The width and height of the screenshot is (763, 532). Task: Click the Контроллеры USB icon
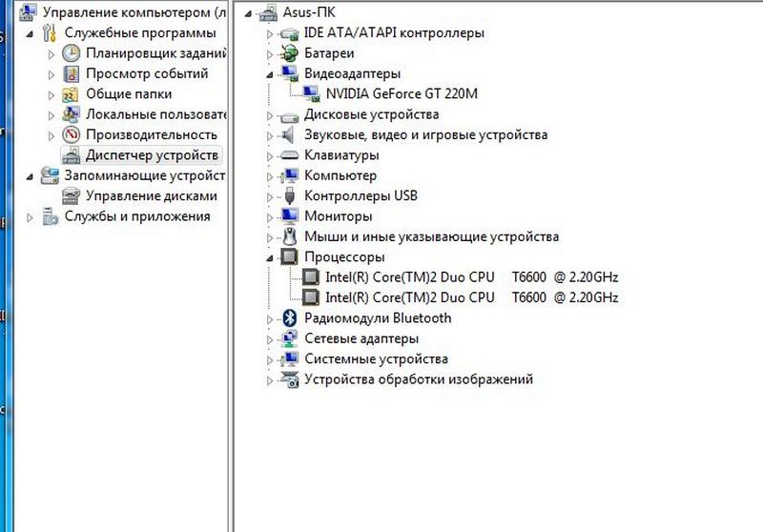click(x=290, y=196)
